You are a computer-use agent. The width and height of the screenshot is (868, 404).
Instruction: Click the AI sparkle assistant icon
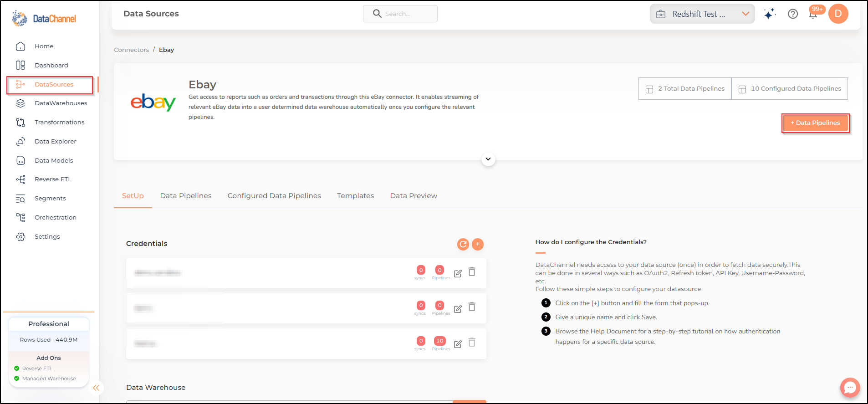[770, 14]
